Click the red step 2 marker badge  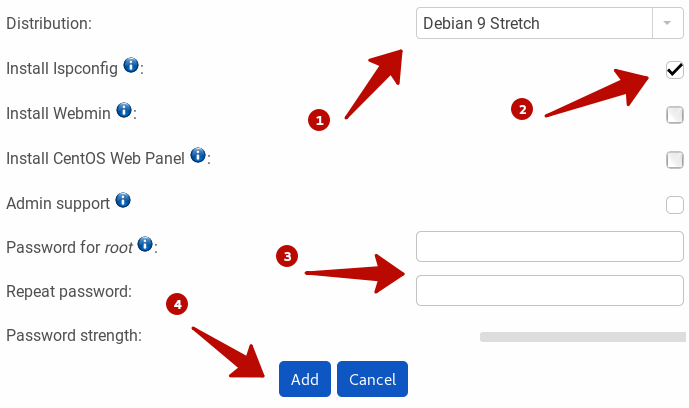pos(522,109)
